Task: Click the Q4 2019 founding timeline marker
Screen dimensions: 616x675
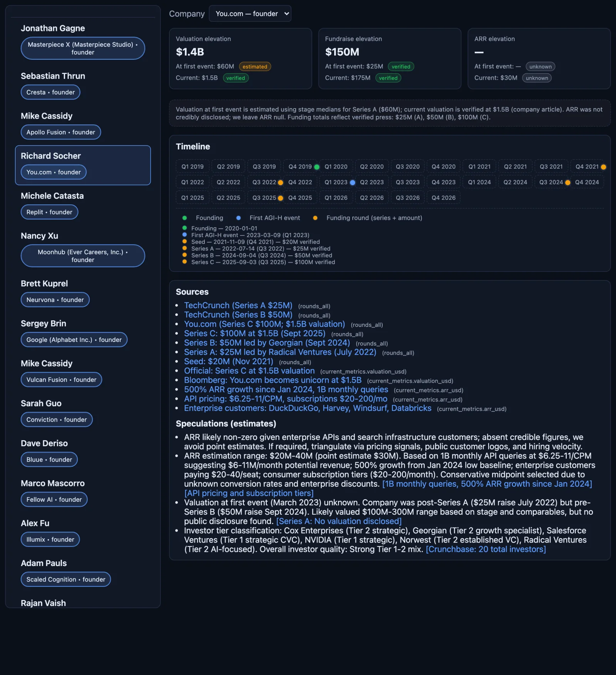Action: click(316, 167)
